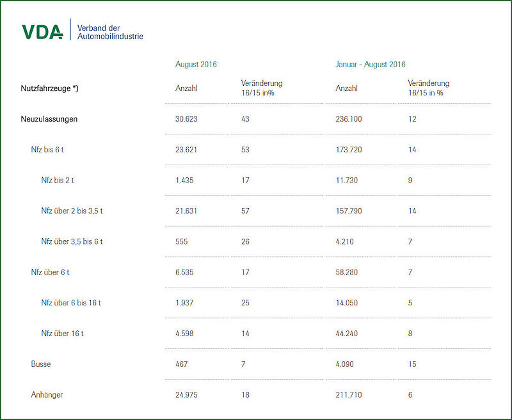Click the year-to-date change value 15 for Busse

pos(412,364)
